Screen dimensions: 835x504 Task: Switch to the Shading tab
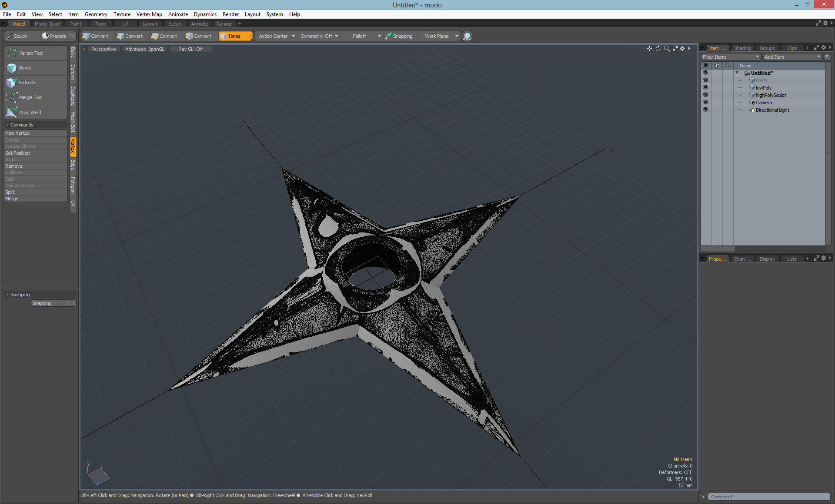(x=742, y=48)
